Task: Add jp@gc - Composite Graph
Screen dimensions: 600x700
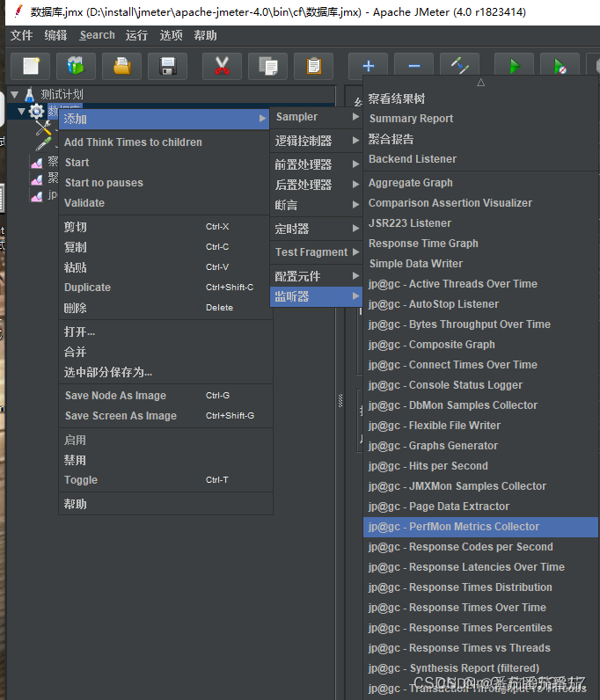Action: click(x=480, y=345)
